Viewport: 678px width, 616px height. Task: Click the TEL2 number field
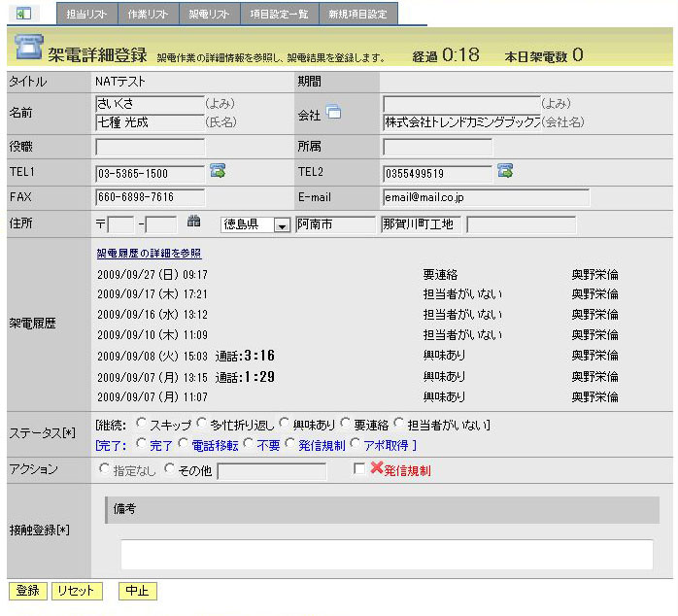[x=437, y=174]
